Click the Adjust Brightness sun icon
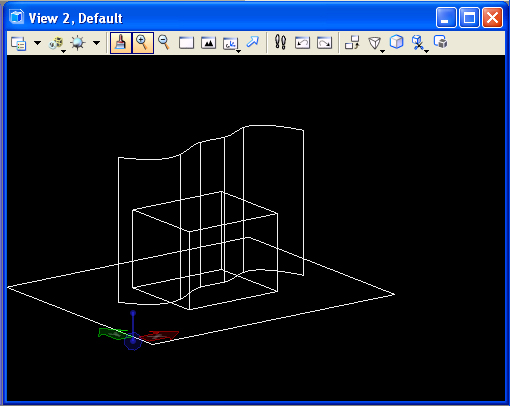 [x=78, y=43]
